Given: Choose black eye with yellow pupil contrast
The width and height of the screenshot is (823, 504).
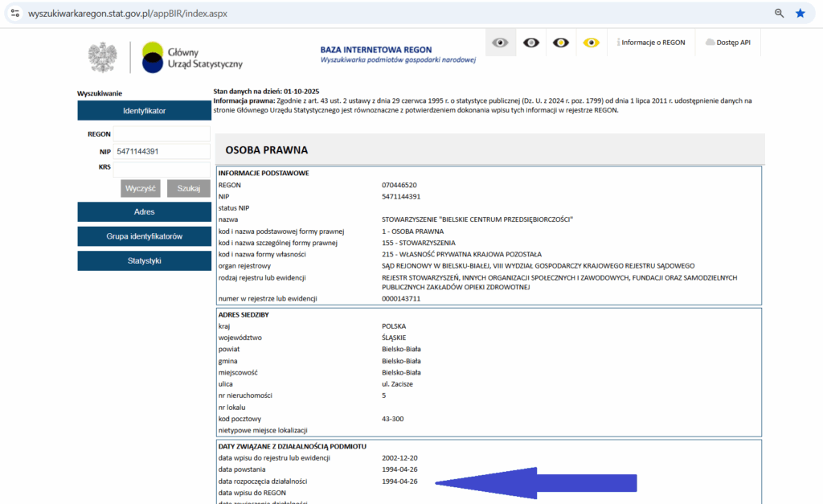Looking at the screenshot, I should (x=561, y=42).
